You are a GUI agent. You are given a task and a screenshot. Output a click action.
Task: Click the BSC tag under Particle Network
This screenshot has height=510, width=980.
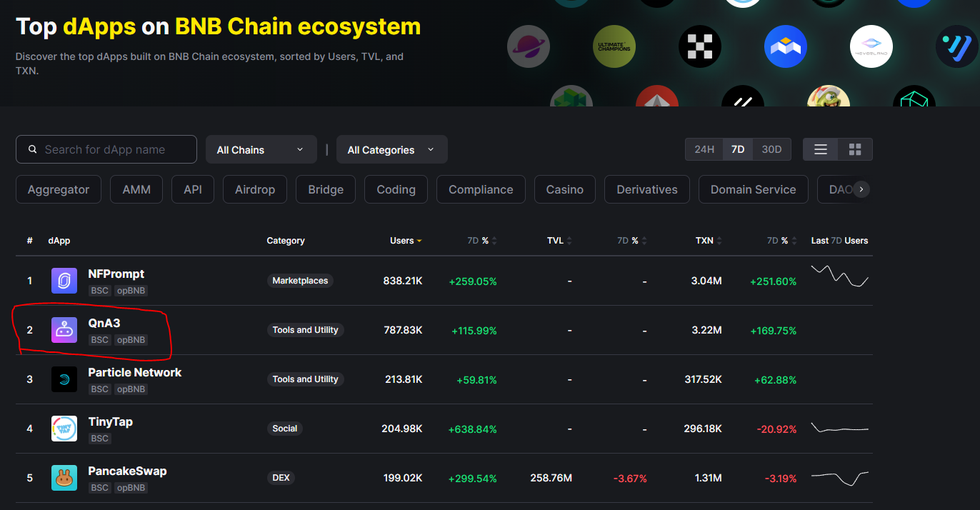click(100, 389)
